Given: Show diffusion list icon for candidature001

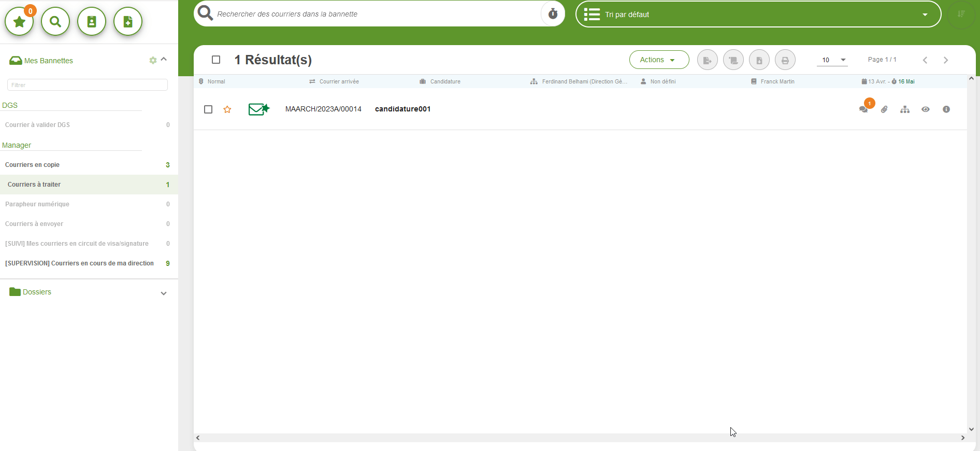Looking at the screenshot, I should click(x=905, y=109).
